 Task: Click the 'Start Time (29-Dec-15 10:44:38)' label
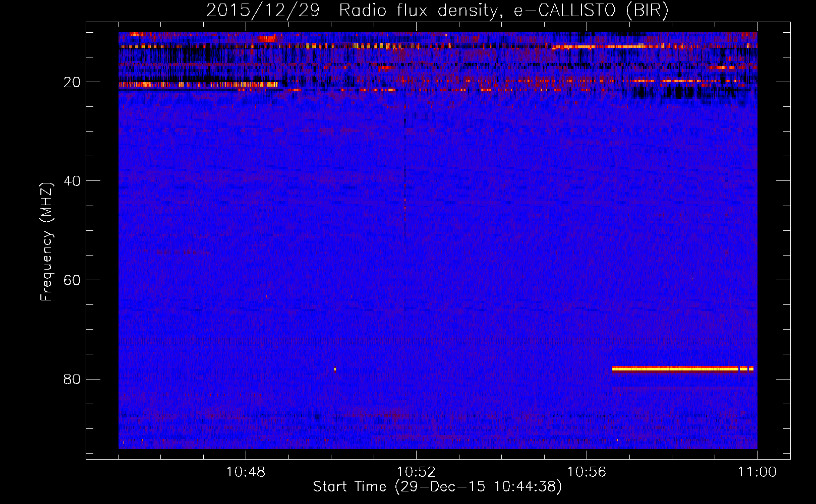tap(437, 487)
